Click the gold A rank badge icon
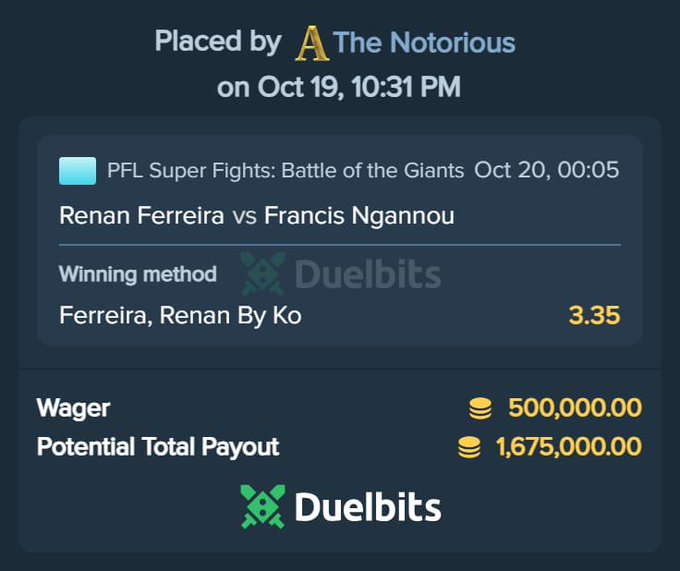680x571 pixels. 312,42
